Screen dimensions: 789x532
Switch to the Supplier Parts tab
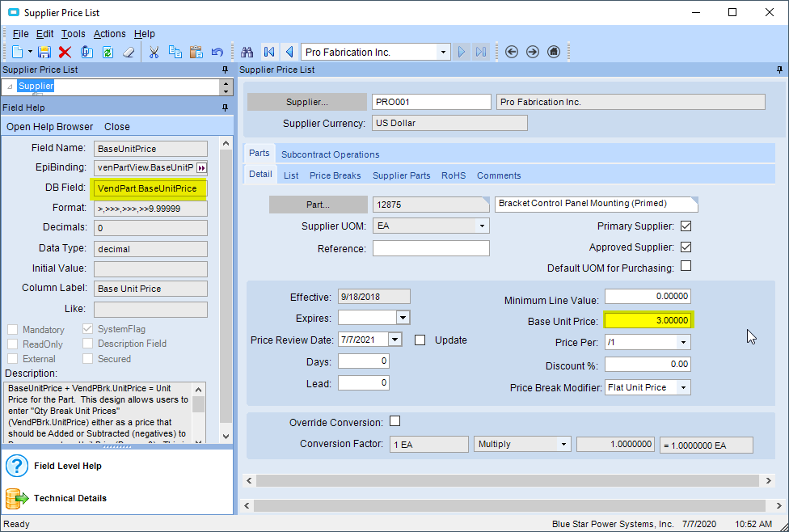402,175
